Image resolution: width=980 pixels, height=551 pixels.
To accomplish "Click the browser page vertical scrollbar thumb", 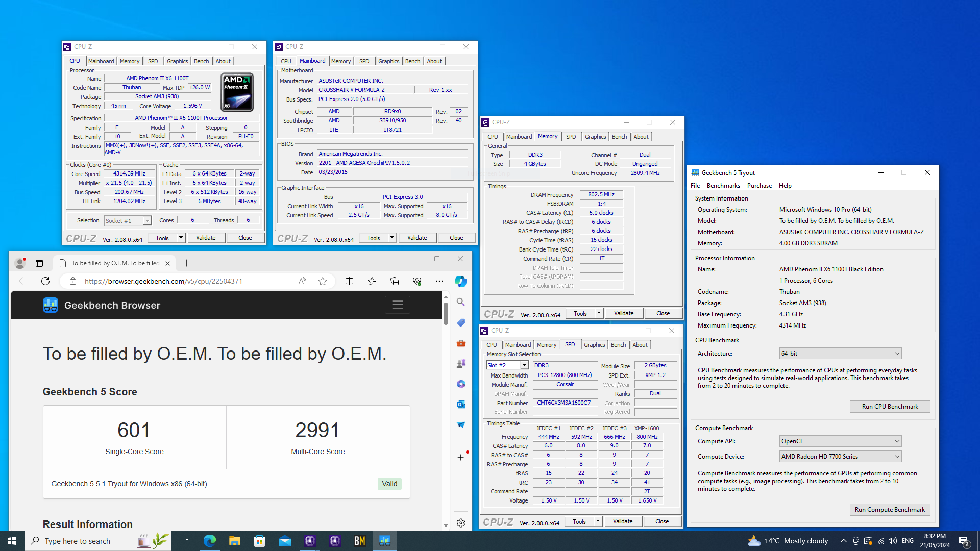I will tap(446, 313).
